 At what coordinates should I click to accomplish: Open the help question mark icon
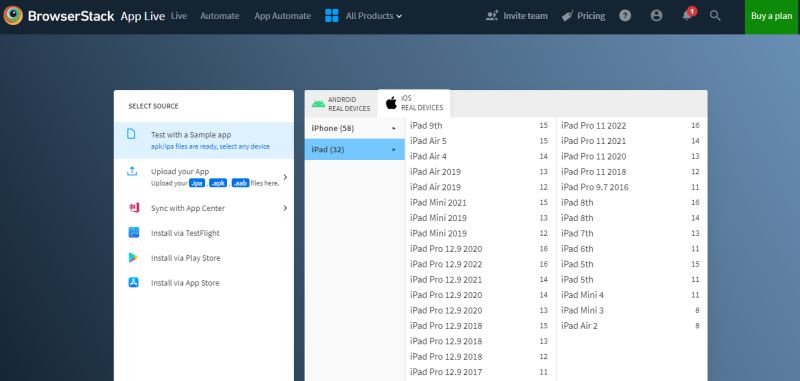(625, 16)
